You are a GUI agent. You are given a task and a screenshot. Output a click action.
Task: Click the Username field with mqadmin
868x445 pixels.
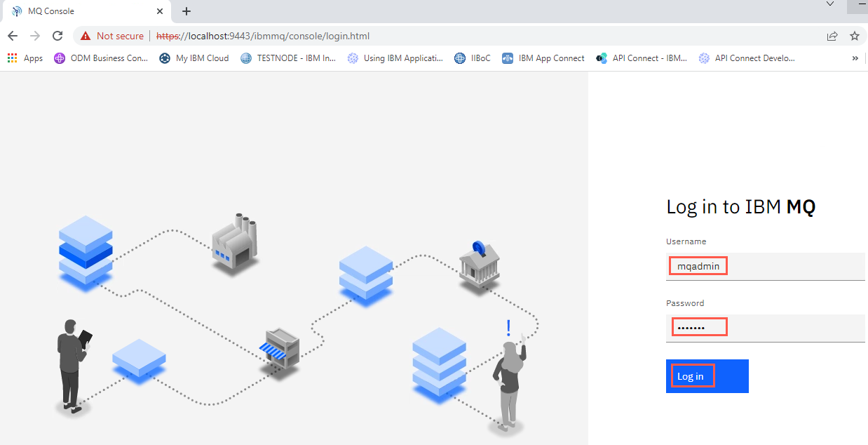(x=766, y=266)
